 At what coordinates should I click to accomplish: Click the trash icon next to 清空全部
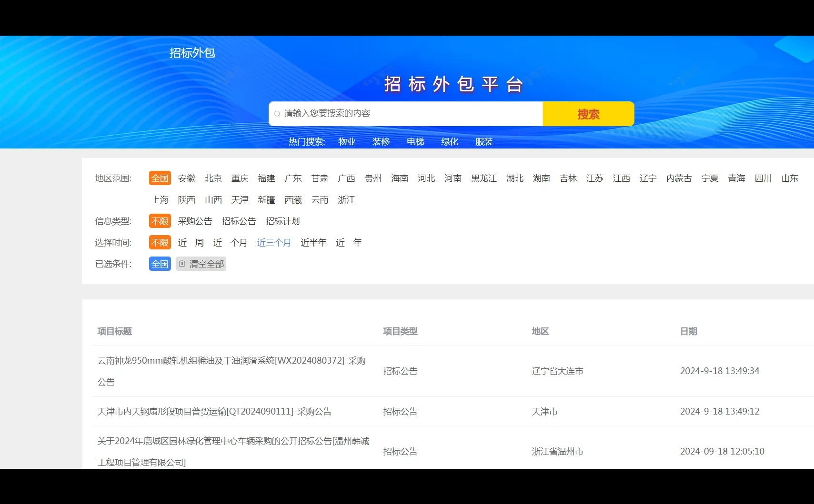click(182, 264)
